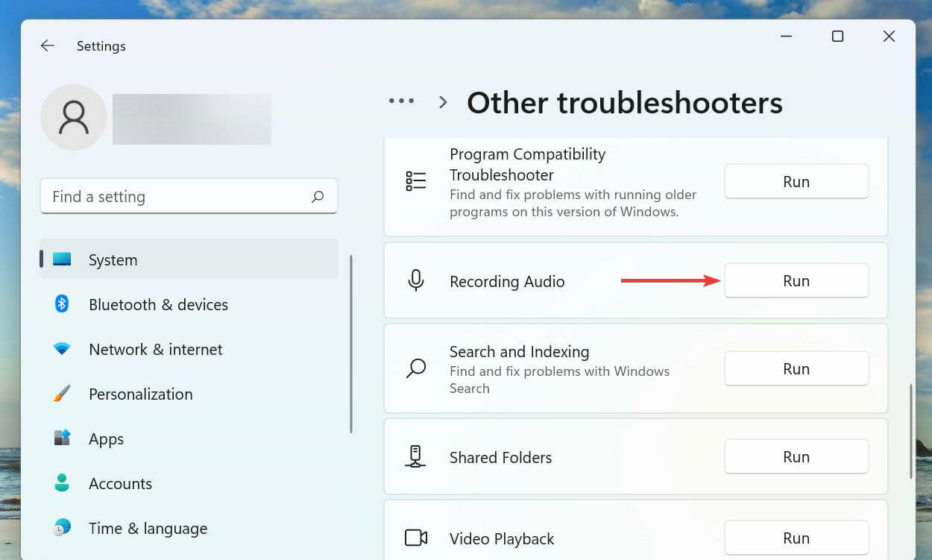Go to Accounts settings
Image resolution: width=932 pixels, height=560 pixels.
[x=120, y=484]
